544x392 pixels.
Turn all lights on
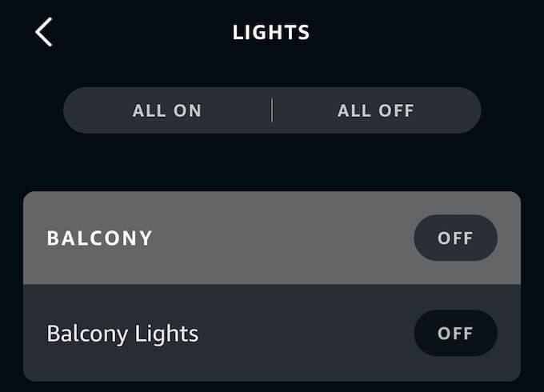(x=167, y=110)
